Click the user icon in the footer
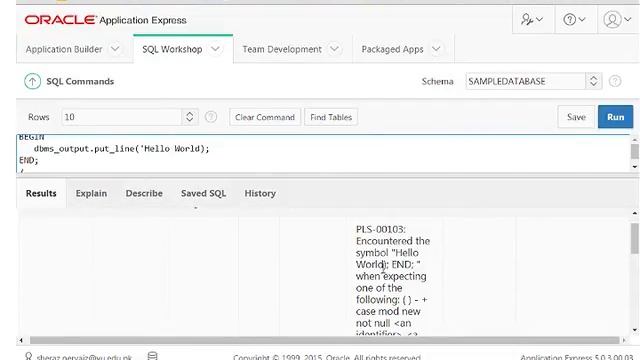Viewport: 640px width, 360px height. (x=28, y=356)
